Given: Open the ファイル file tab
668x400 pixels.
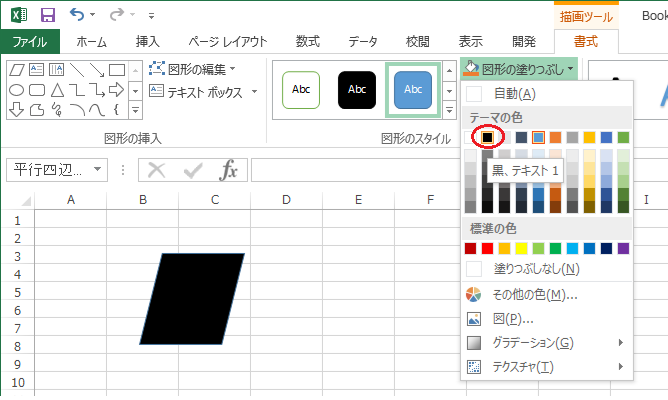Looking at the screenshot, I should click(29, 42).
